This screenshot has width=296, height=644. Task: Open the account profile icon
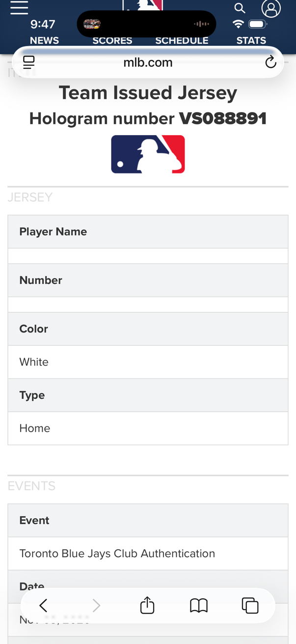click(x=271, y=8)
